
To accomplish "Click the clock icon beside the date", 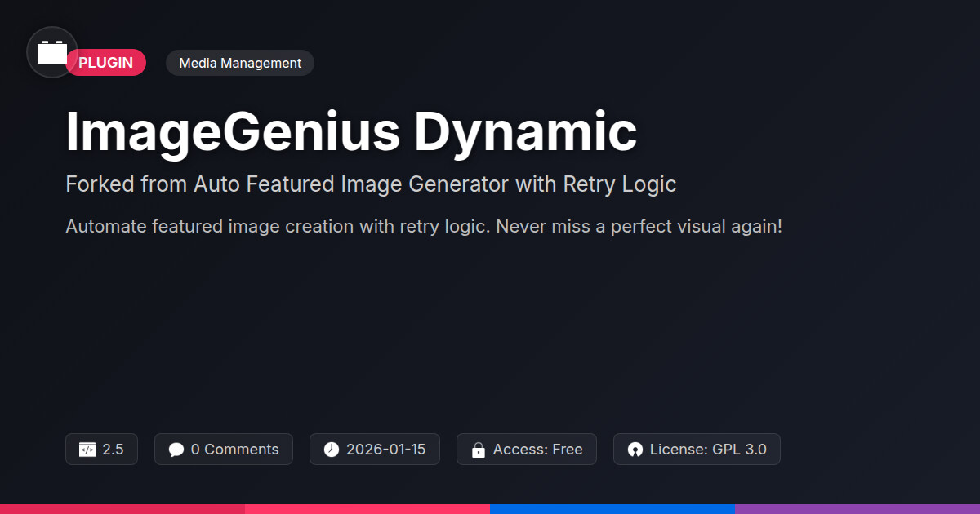I will 331,450.
